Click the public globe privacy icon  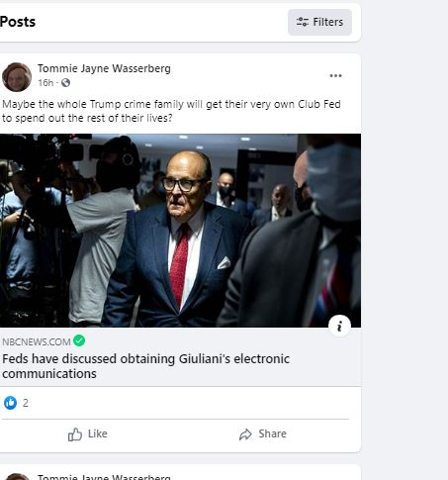65,83
